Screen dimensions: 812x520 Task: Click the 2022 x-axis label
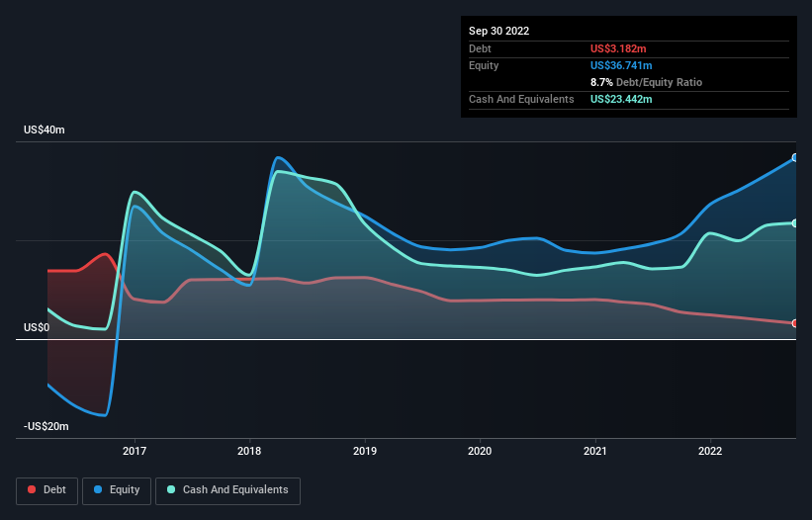[710, 451]
